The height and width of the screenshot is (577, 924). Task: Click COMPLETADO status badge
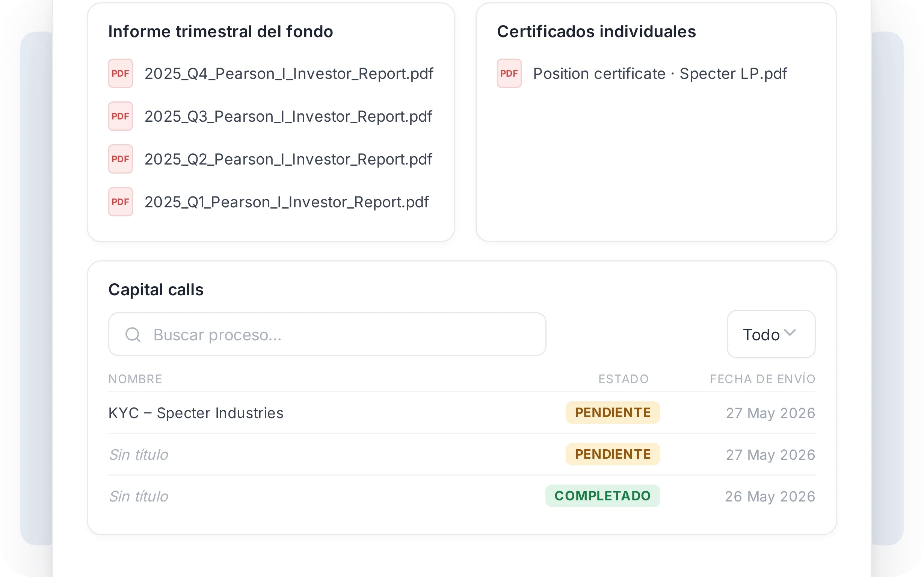tap(602, 496)
